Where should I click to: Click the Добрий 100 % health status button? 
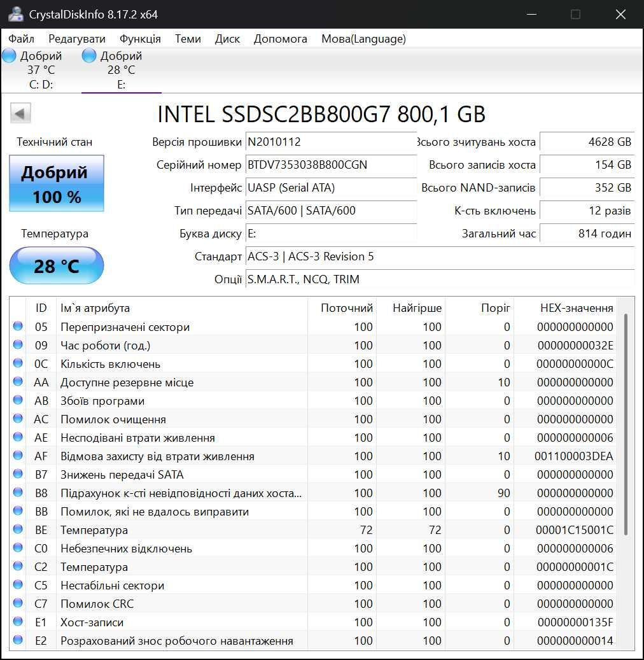pos(57,183)
